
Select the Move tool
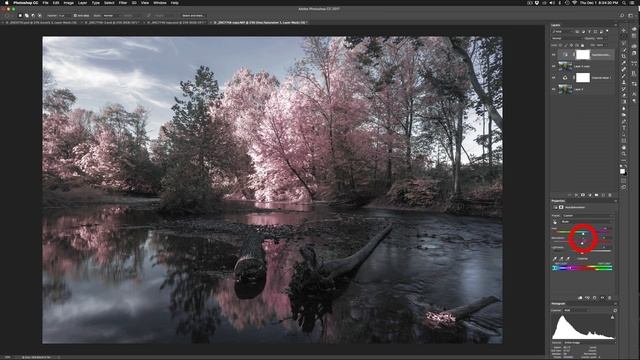(624, 30)
